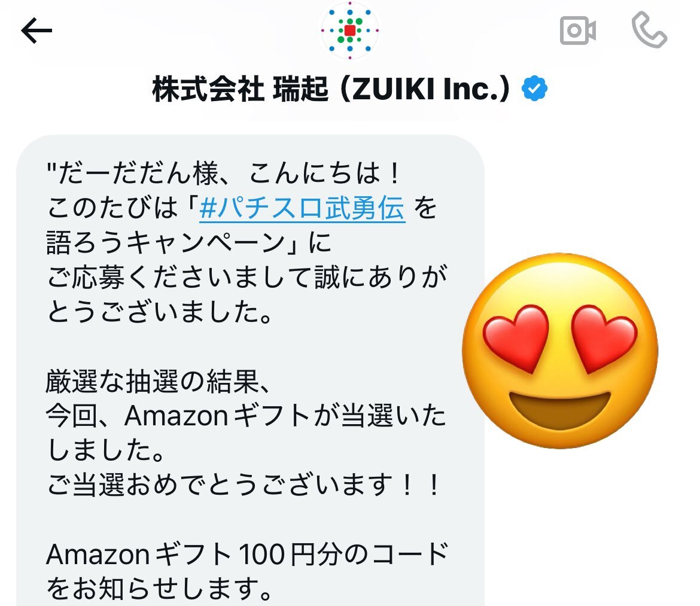Tap the line Amazonギフト100円分のコード
Image resolution: width=700 pixels, height=606 pixels.
click(247, 554)
